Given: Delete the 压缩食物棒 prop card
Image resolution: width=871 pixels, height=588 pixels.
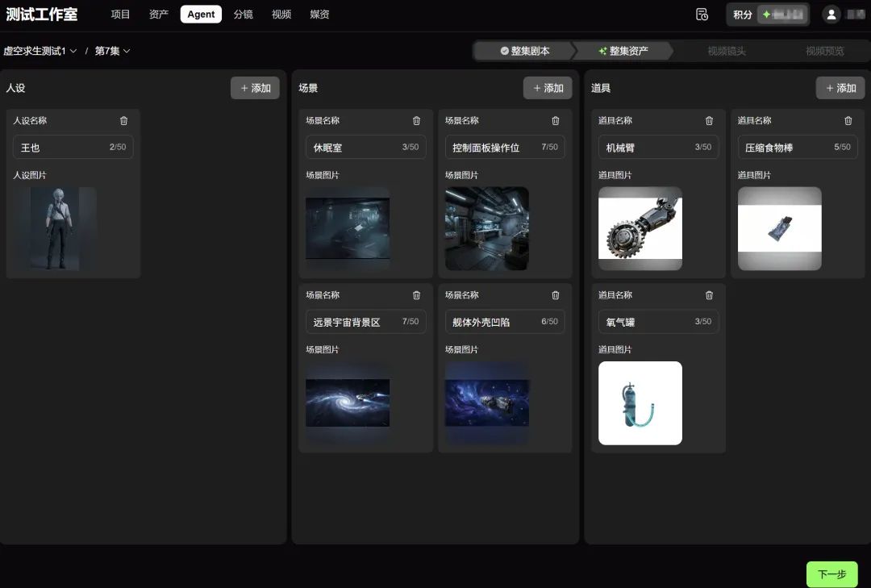Looking at the screenshot, I should click(848, 120).
